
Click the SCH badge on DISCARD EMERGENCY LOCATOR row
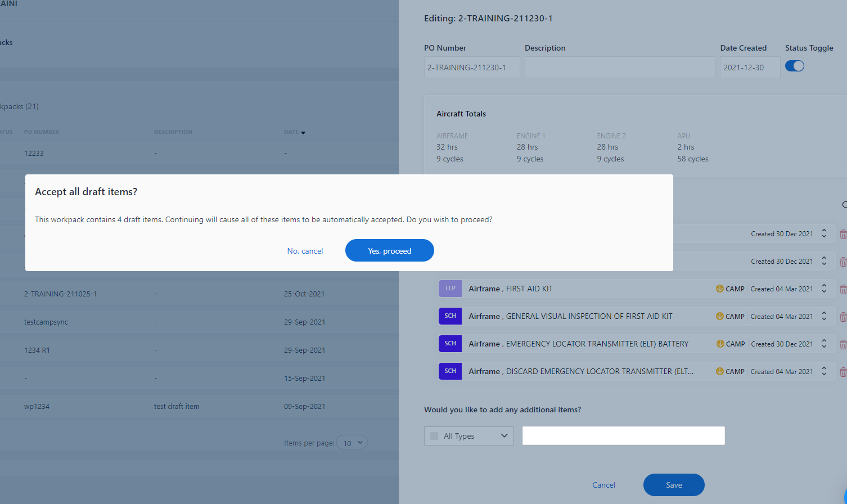tap(450, 371)
